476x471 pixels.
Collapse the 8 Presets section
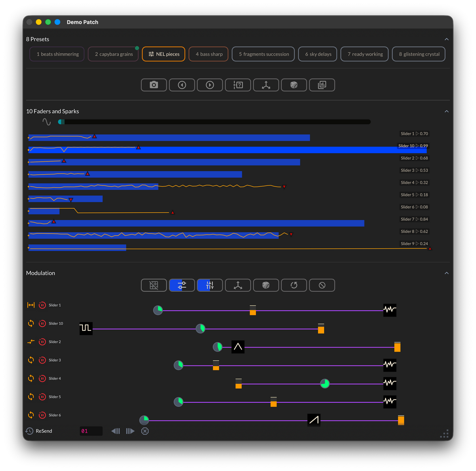(x=447, y=39)
